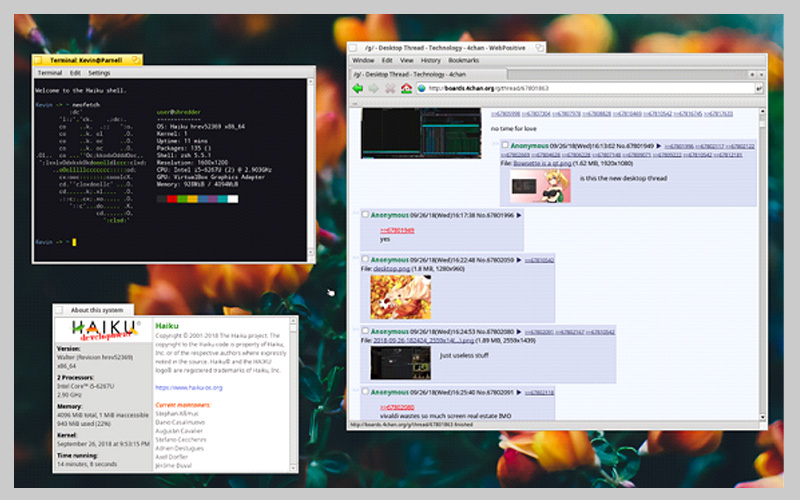
Task: Click the globe favicon in the URL bar
Action: 422,89
